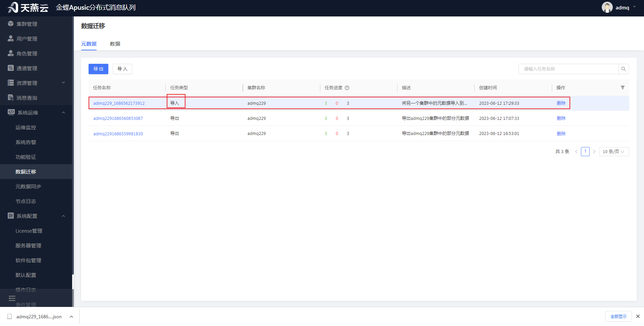Viewport: 644px width, 326px height.
Task: Expand the admq account dropdown arrow
Action: point(634,7)
